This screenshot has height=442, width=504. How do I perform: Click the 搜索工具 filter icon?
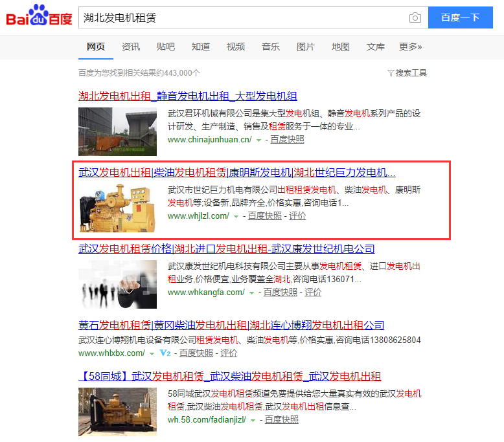pyautogui.click(x=391, y=73)
